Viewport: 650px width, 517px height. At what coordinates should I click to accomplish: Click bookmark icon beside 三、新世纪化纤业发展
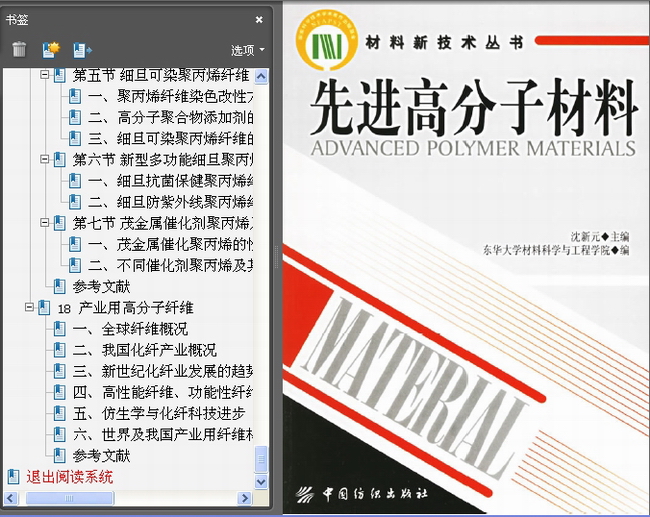click(x=60, y=371)
